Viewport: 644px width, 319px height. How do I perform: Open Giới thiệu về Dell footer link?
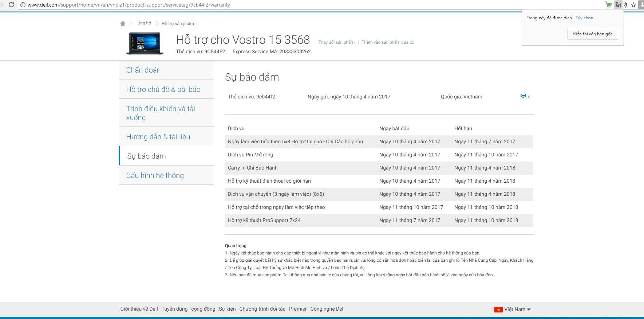[x=139, y=309]
